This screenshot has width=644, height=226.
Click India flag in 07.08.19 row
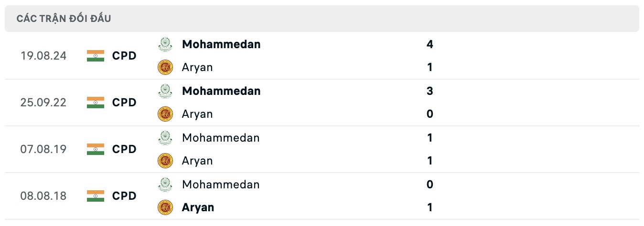pyautogui.click(x=96, y=149)
